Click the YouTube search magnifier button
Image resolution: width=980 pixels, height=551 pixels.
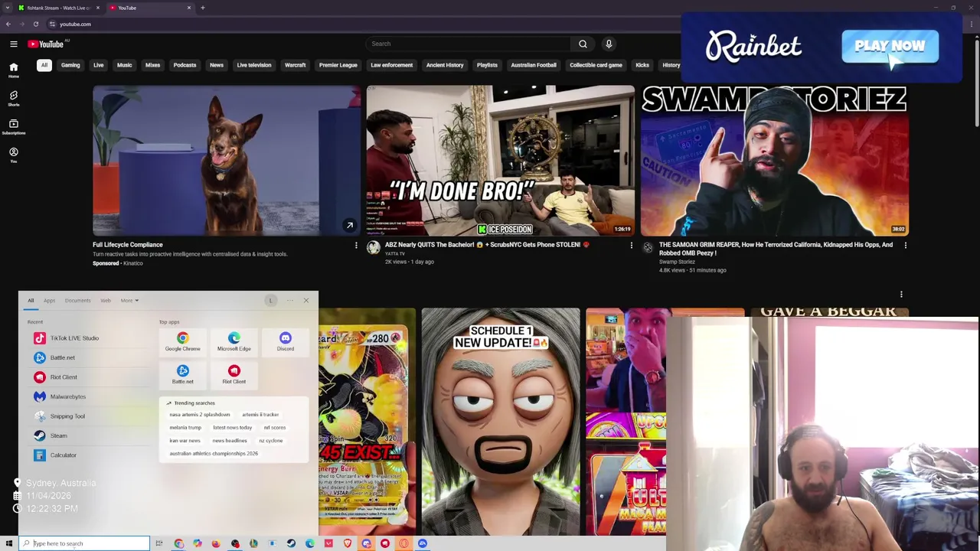[x=583, y=44]
